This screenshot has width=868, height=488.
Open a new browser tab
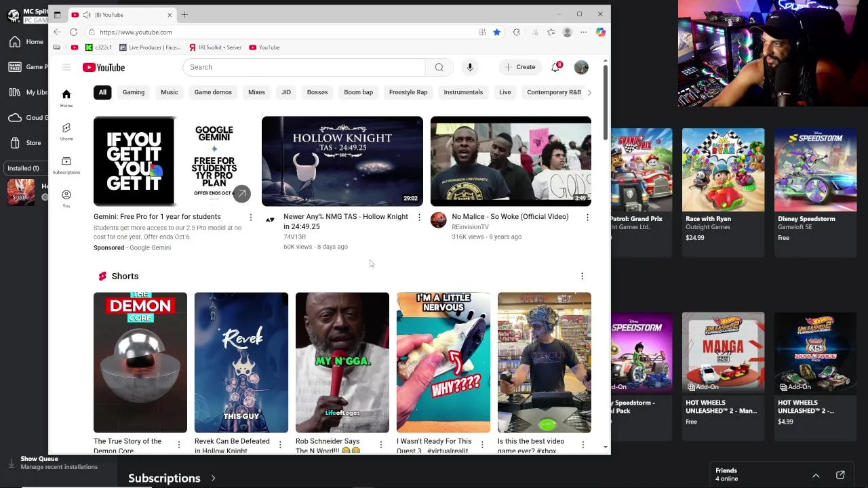pos(184,14)
